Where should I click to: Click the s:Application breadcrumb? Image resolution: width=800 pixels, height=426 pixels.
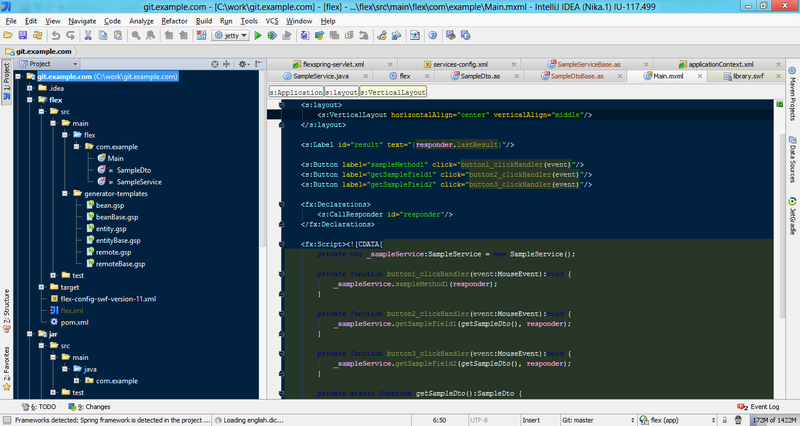pos(296,92)
